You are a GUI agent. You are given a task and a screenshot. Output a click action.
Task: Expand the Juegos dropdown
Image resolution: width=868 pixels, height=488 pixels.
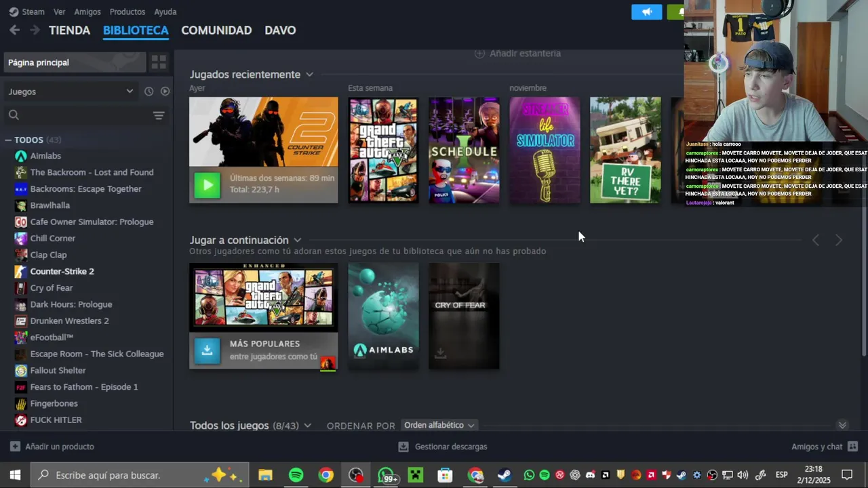point(71,91)
